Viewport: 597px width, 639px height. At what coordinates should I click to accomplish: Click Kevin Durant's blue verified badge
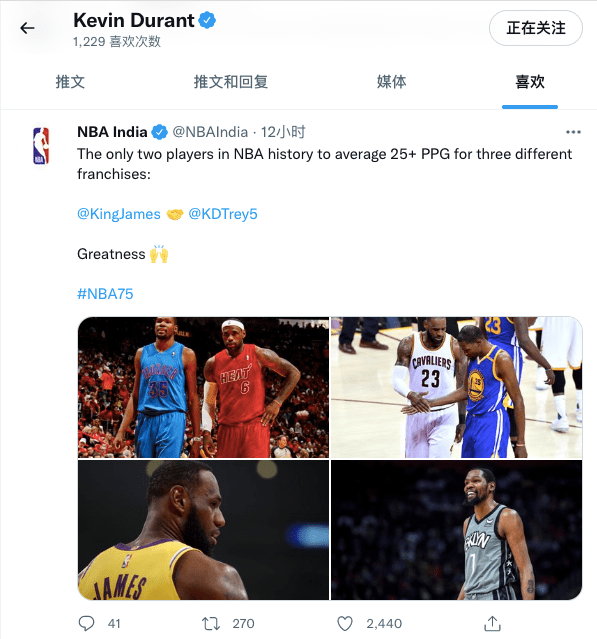207,20
